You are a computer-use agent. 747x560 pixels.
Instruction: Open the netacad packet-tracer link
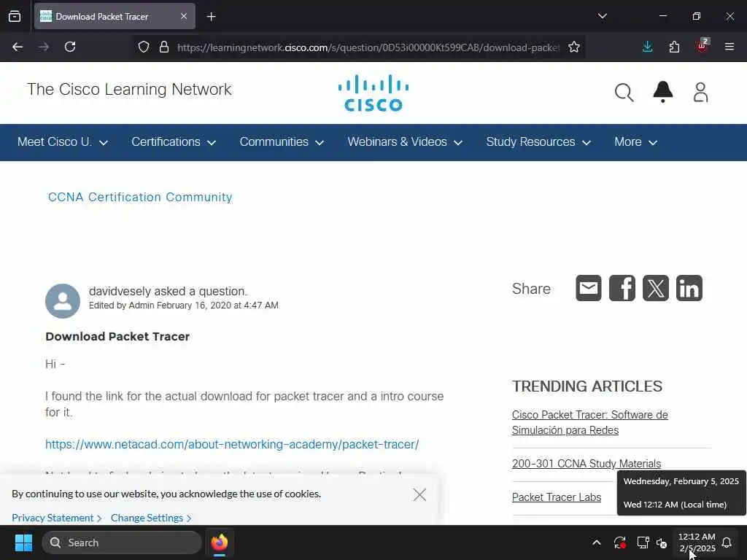(x=232, y=444)
